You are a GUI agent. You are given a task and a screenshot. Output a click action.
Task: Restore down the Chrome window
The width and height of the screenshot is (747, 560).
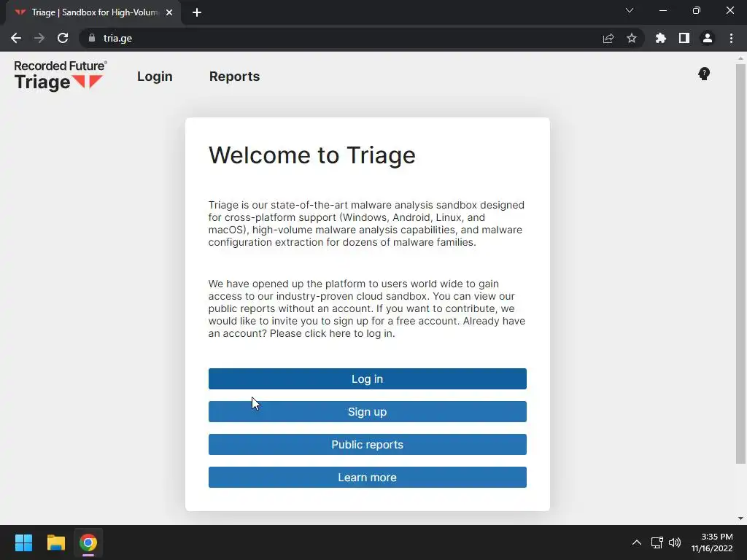click(x=697, y=10)
